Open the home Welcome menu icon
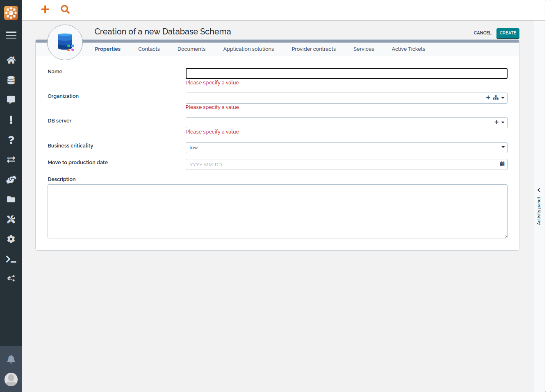Screen dimensions: 551x392 (x=11, y=60)
